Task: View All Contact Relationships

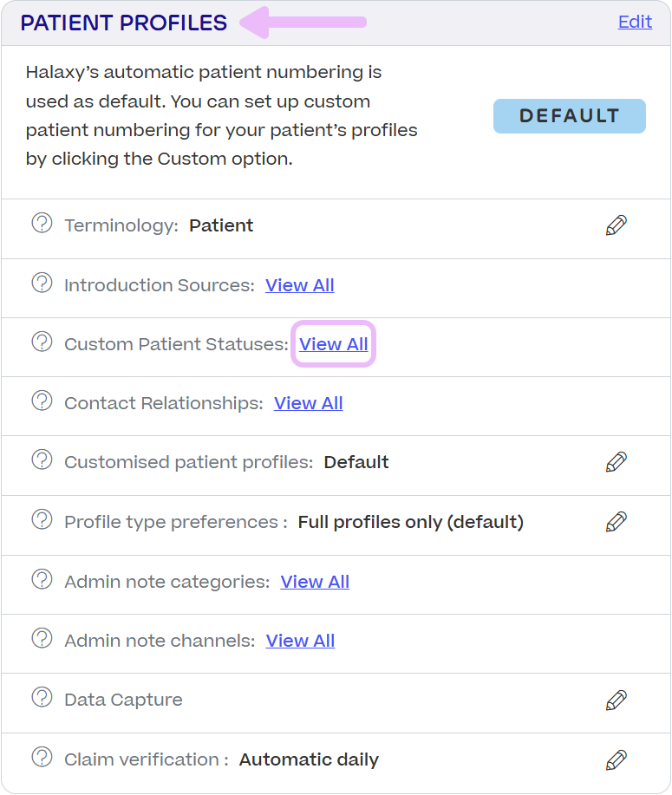Action: tap(308, 403)
